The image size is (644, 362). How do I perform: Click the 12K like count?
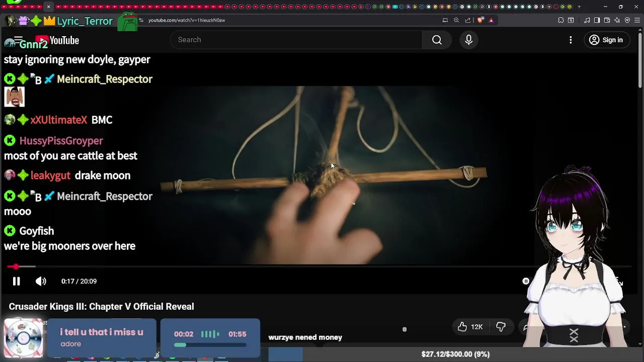tap(476, 327)
